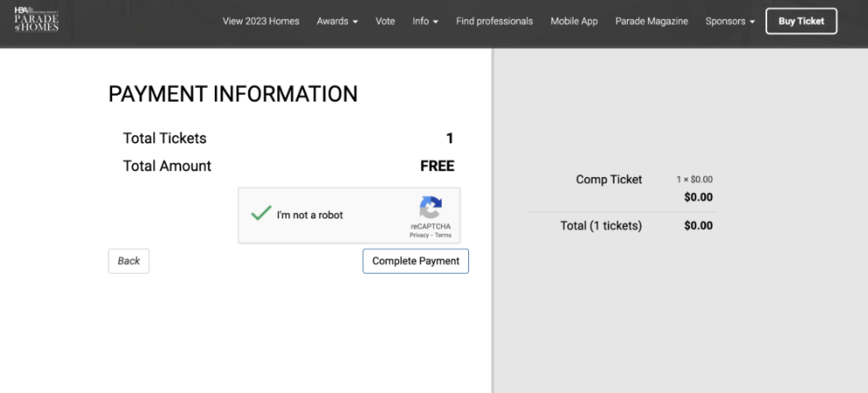Click the Comp Ticket line item
This screenshot has width=868, height=393.
pos(608,180)
